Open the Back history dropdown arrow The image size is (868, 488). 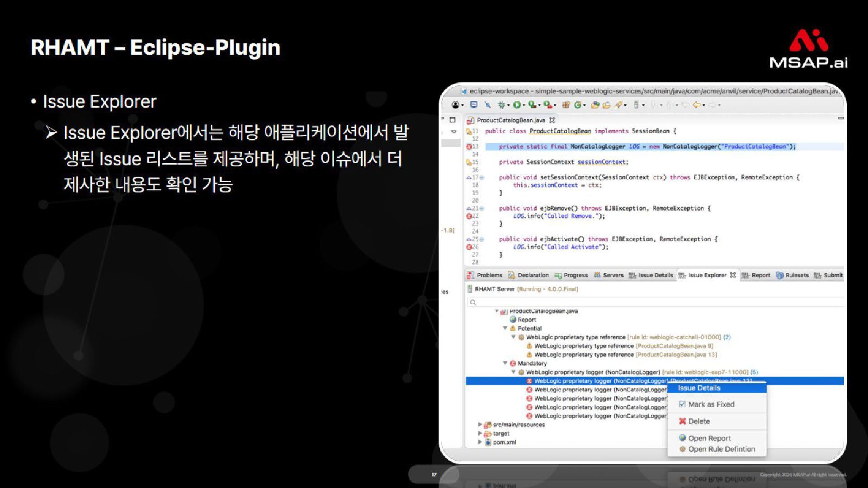click(704, 105)
